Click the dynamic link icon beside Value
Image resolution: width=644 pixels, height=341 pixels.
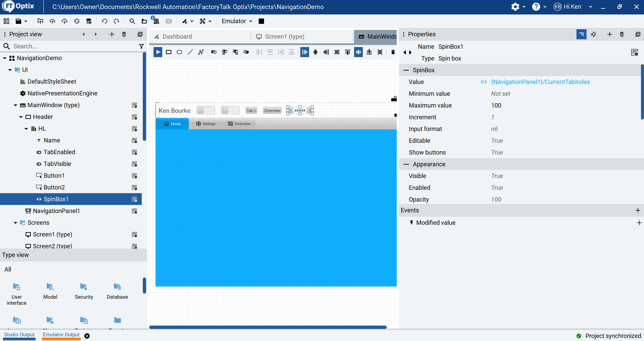point(484,82)
